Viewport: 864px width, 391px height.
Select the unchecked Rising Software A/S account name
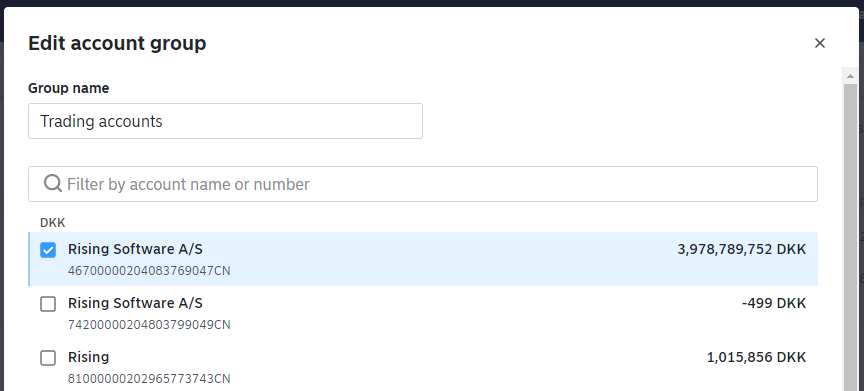pyautogui.click(x=135, y=303)
